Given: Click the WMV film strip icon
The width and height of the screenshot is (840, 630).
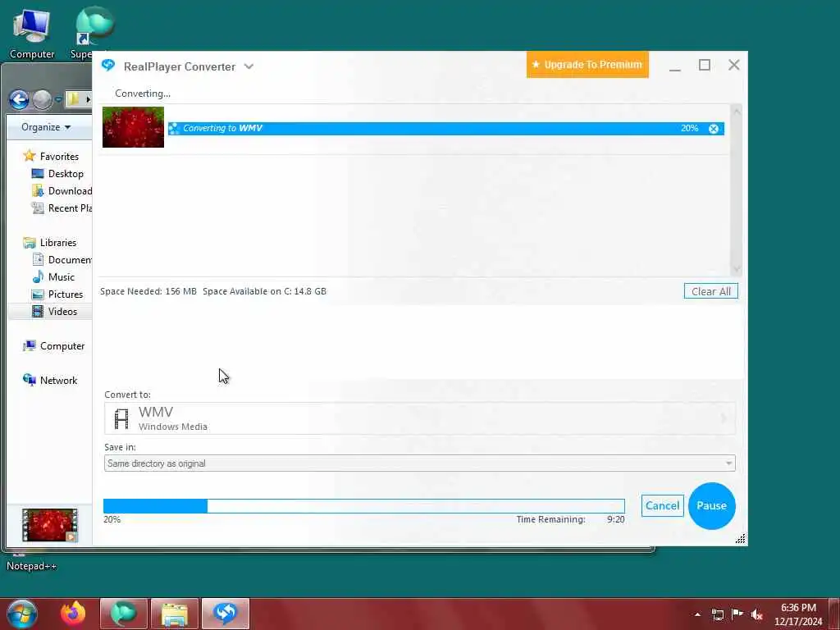Looking at the screenshot, I should click(x=121, y=419).
